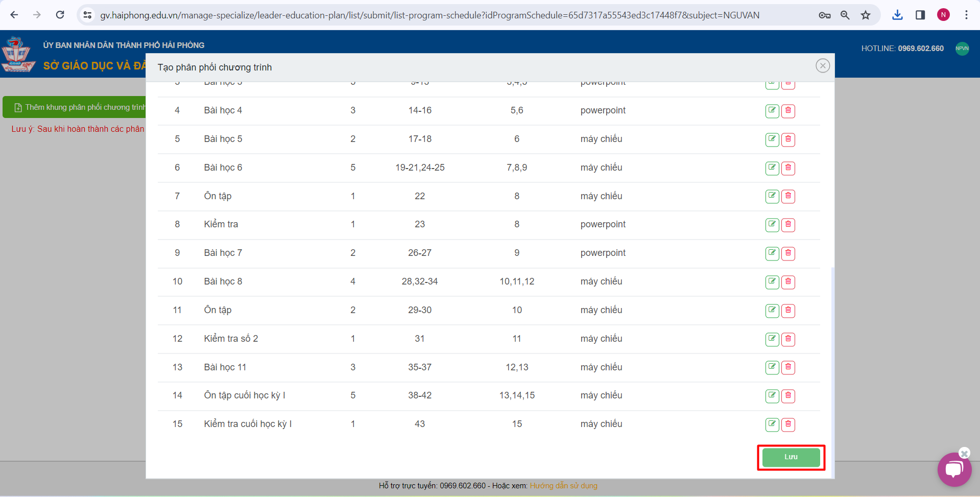
Task: Dismiss the chat widget with its X
Action: [964, 453]
